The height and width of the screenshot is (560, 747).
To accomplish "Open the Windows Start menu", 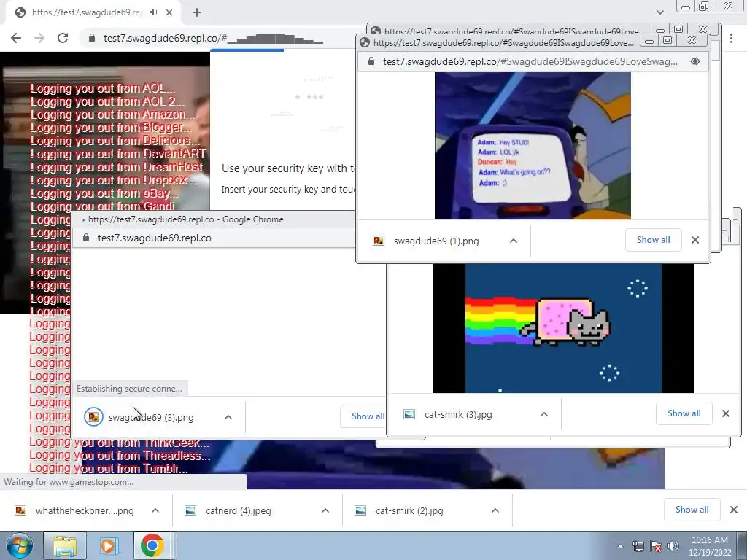I will 19,545.
